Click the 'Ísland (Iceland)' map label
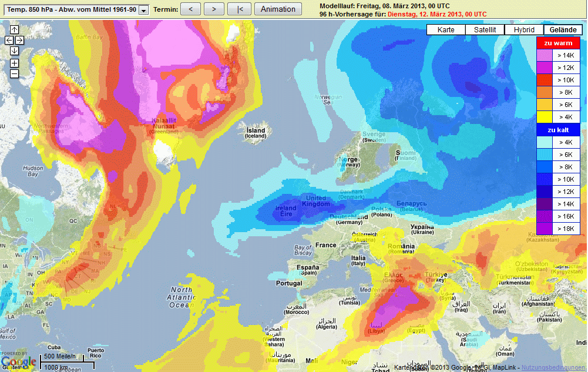This screenshot has height=372, width=588. coord(256,133)
